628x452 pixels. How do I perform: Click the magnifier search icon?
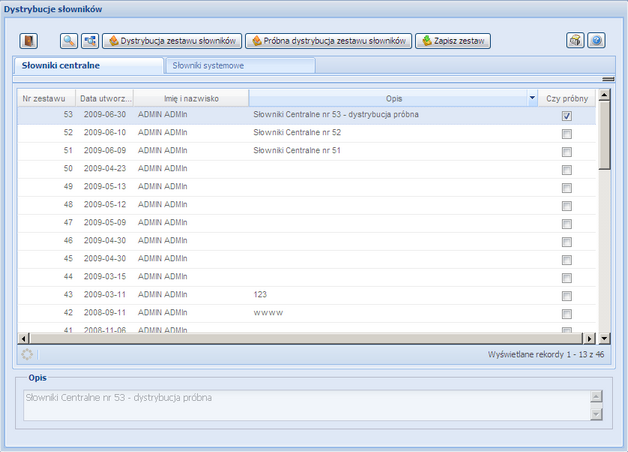pyautogui.click(x=69, y=41)
